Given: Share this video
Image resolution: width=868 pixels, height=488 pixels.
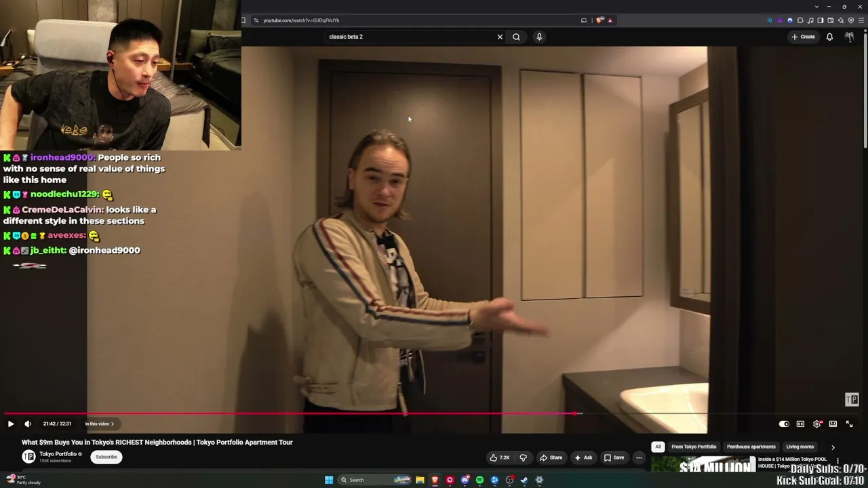Looking at the screenshot, I should pyautogui.click(x=551, y=457).
